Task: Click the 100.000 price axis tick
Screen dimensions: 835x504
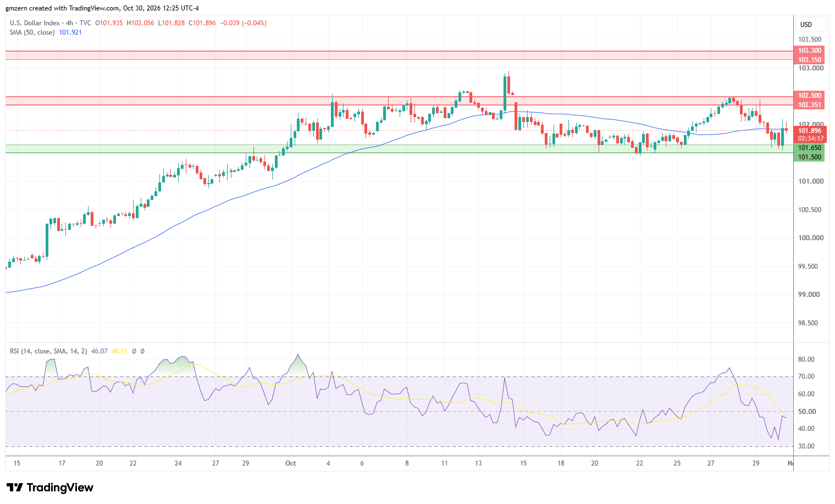Action: pyautogui.click(x=810, y=238)
